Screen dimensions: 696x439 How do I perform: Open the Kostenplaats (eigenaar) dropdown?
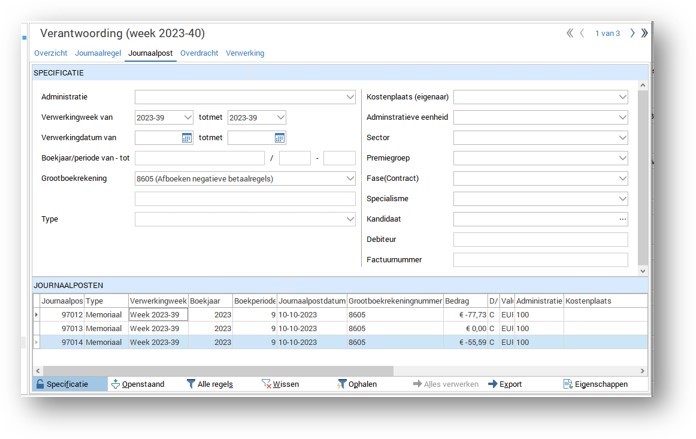tap(622, 97)
